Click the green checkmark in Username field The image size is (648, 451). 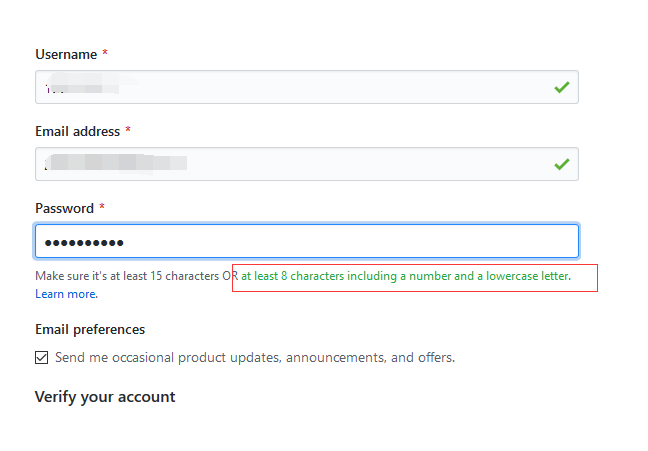pos(562,87)
